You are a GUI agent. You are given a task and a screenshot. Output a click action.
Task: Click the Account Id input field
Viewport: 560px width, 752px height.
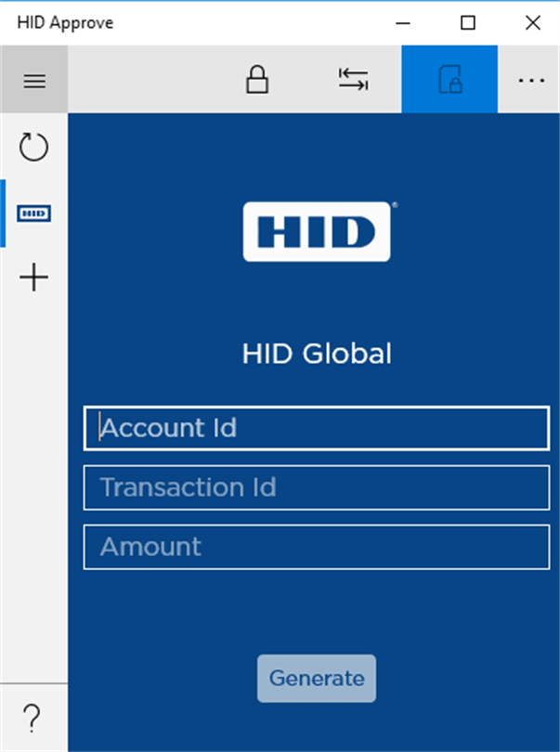317,428
